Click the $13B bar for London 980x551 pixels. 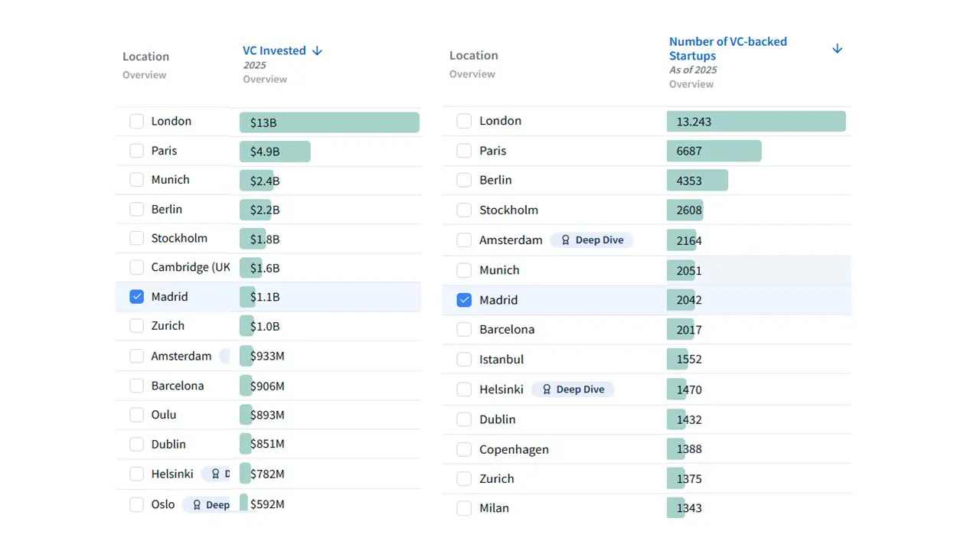(x=329, y=122)
